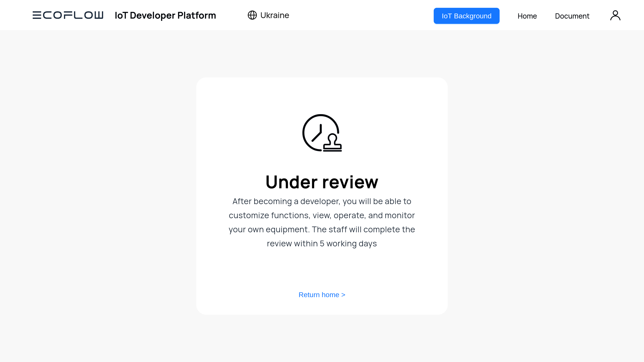Open the Ukraine region selector
Screen dimensions: 644x362
pyautogui.click(x=268, y=15)
